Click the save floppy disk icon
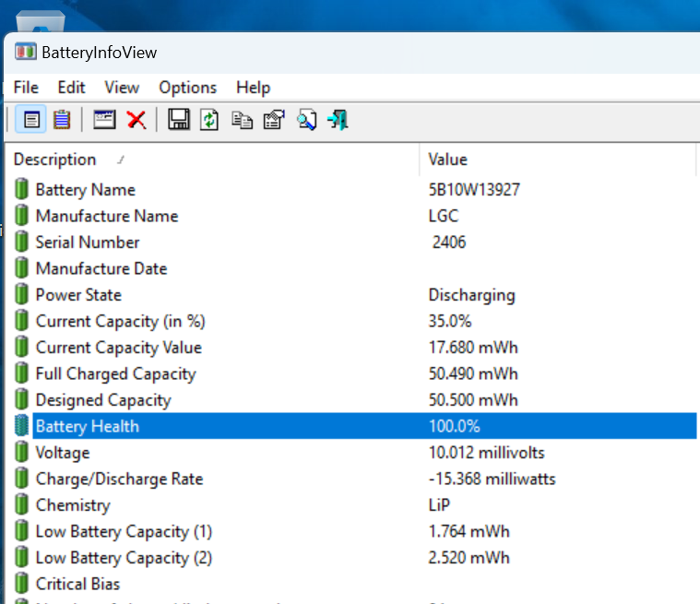This screenshot has height=604, width=700. (x=179, y=120)
